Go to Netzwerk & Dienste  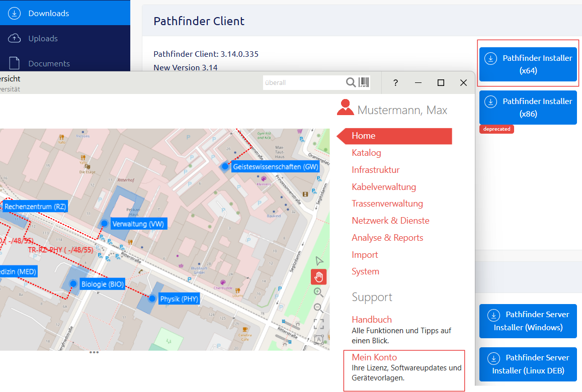click(390, 221)
